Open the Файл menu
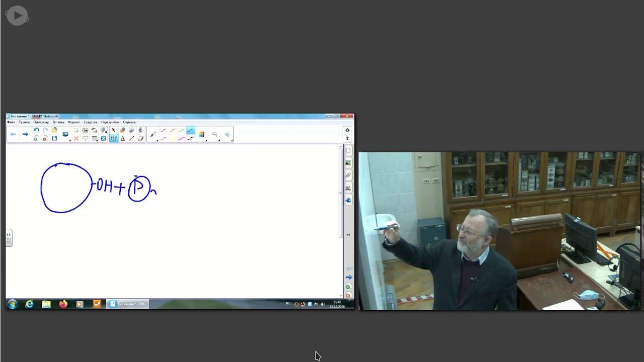This screenshot has width=644, height=362. (11, 122)
